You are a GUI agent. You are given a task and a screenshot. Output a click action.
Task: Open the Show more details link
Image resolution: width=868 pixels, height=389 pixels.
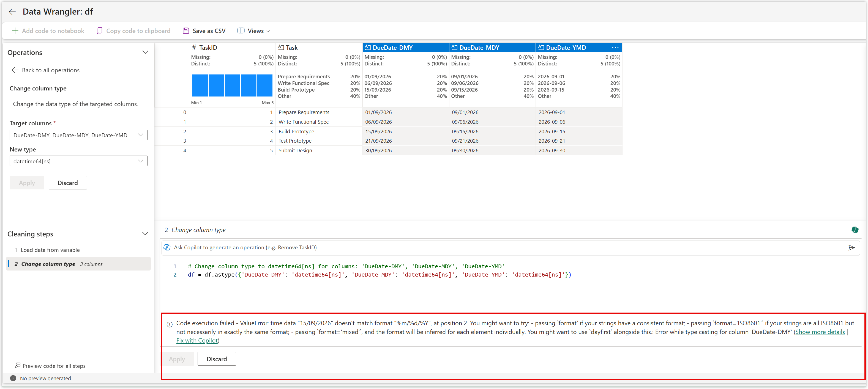coord(820,332)
